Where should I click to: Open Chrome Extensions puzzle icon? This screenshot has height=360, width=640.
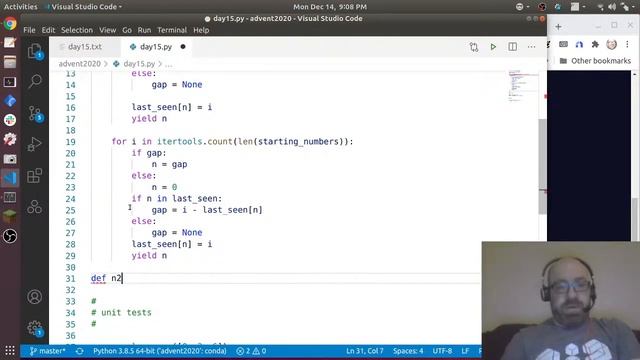coord(595,44)
